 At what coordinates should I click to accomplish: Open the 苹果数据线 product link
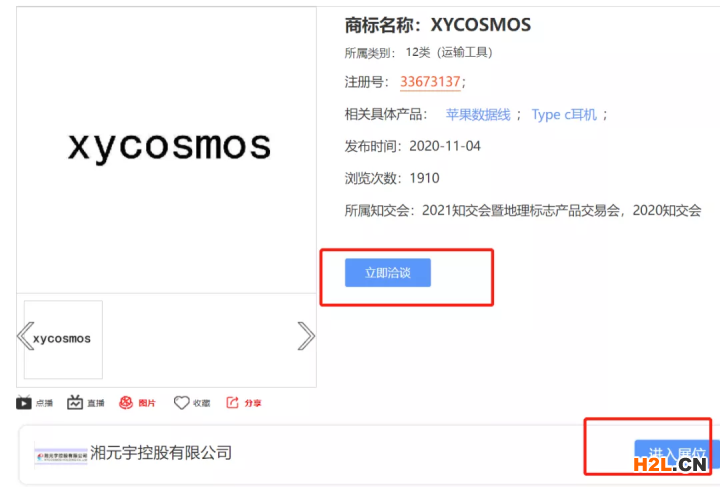pos(478,114)
